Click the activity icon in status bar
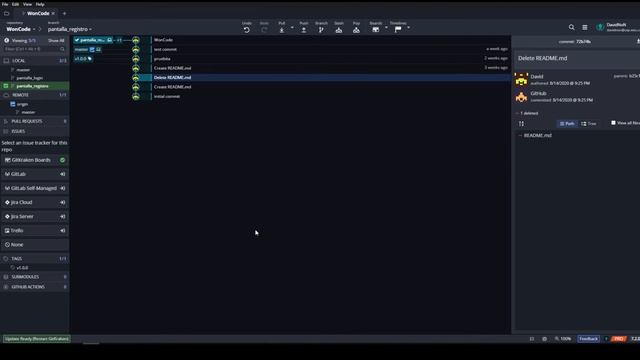Screen dimensions: 640x360 click(x=532, y=339)
